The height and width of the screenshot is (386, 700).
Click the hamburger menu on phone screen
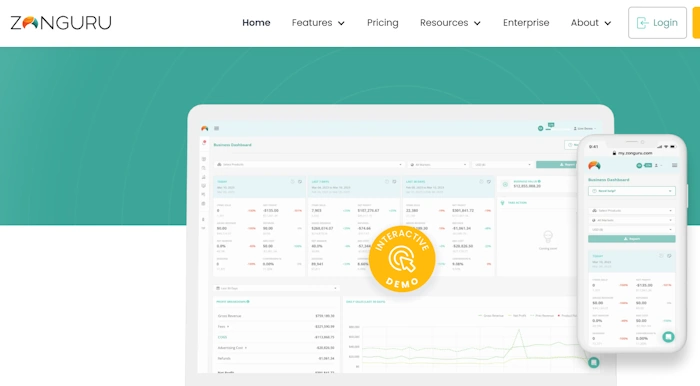674,166
